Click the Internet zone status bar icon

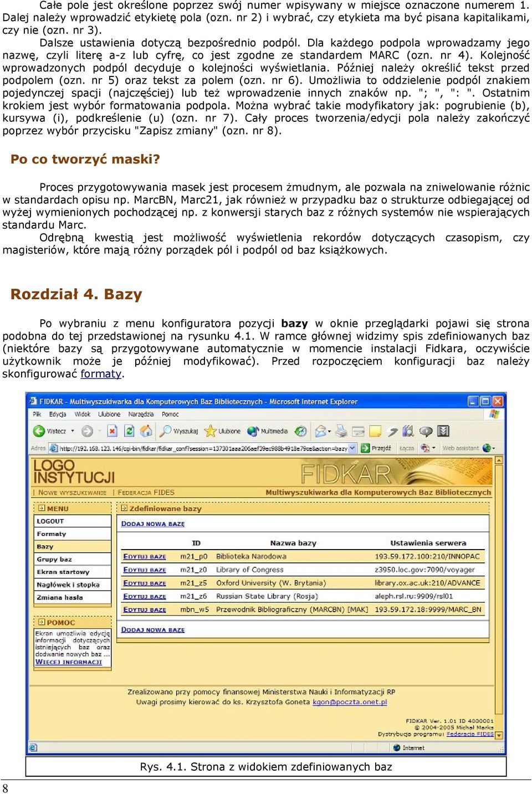[x=397, y=747]
